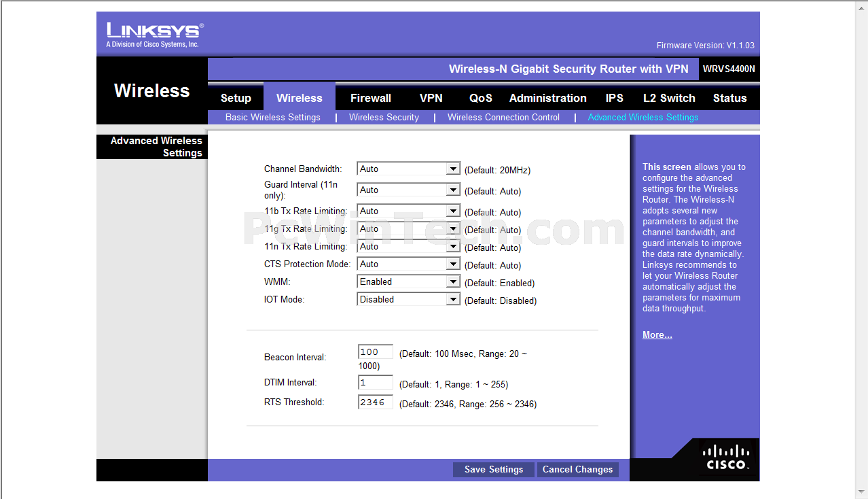This screenshot has height=499, width=868.
Task: Select Advanced Wireless Settings subtab
Action: coord(643,118)
